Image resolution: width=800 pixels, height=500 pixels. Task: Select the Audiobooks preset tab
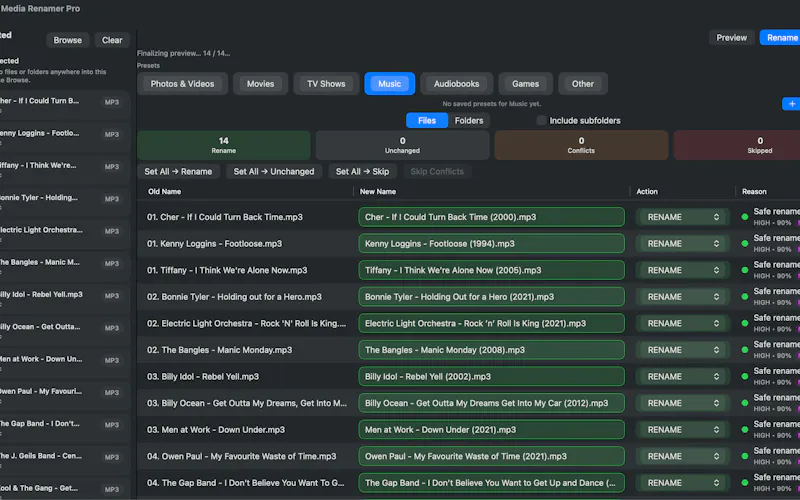[456, 84]
